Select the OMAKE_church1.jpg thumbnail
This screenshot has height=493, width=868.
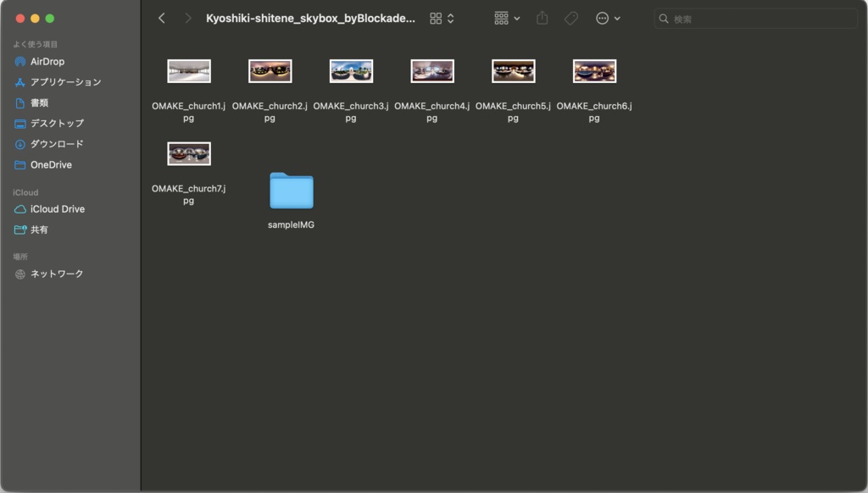point(189,71)
